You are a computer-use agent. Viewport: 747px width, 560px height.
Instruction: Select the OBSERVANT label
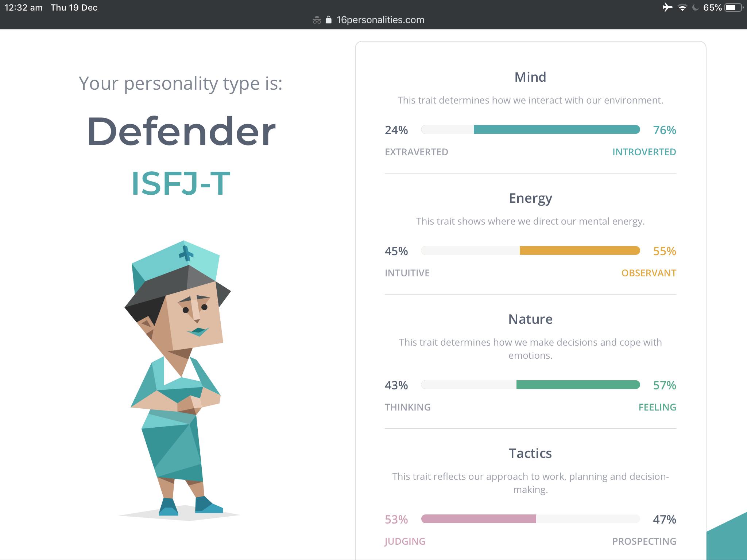[649, 273]
